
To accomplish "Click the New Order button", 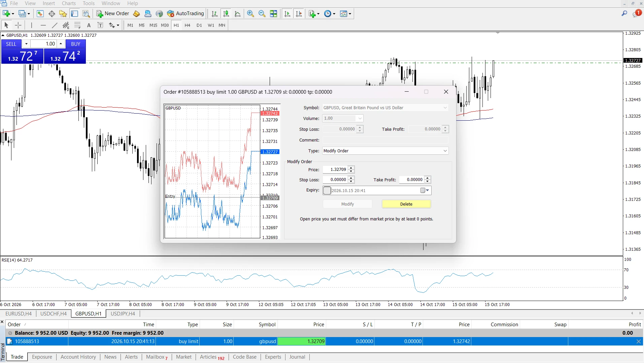I will (113, 13).
